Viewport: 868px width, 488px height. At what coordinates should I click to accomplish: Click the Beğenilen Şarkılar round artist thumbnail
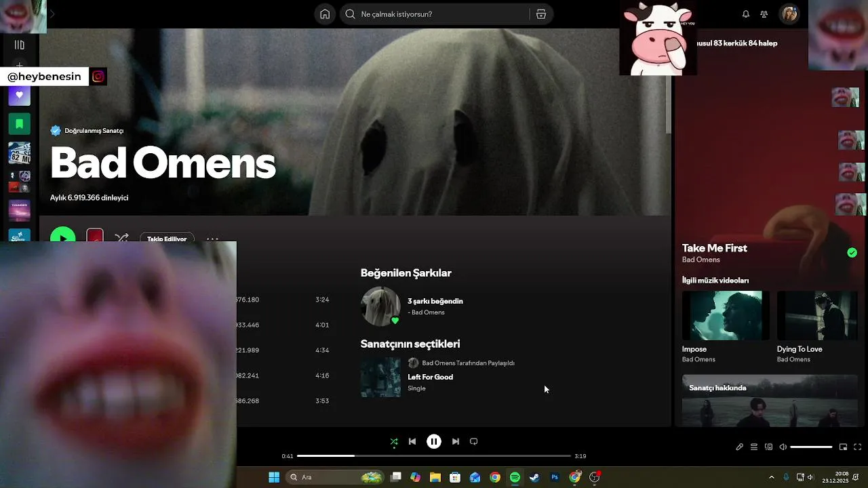tap(380, 306)
